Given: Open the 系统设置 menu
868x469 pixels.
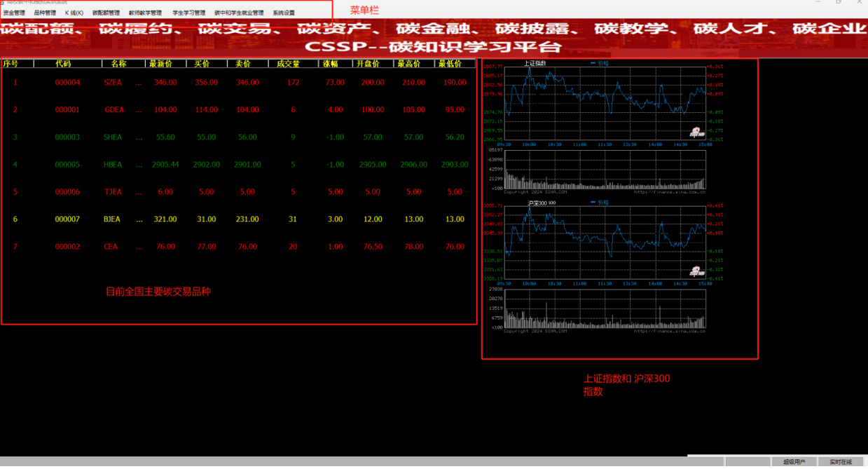Looking at the screenshot, I should (284, 13).
